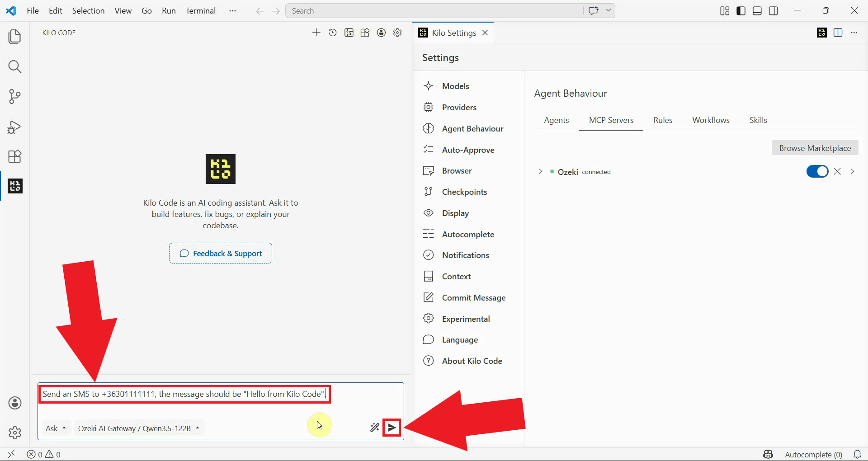Open the Auto-Approve settings section
The width and height of the screenshot is (868, 461).
[x=468, y=150]
